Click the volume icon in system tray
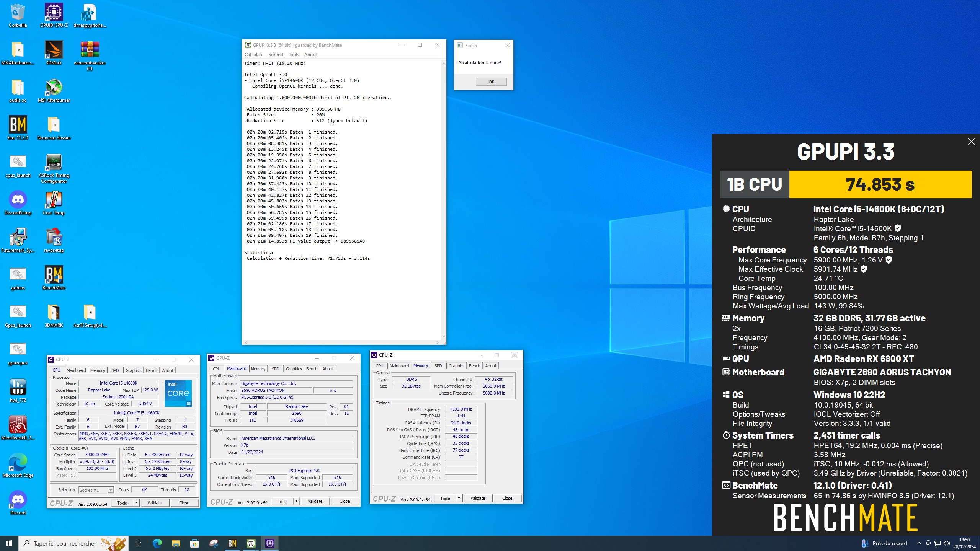 coord(947,543)
